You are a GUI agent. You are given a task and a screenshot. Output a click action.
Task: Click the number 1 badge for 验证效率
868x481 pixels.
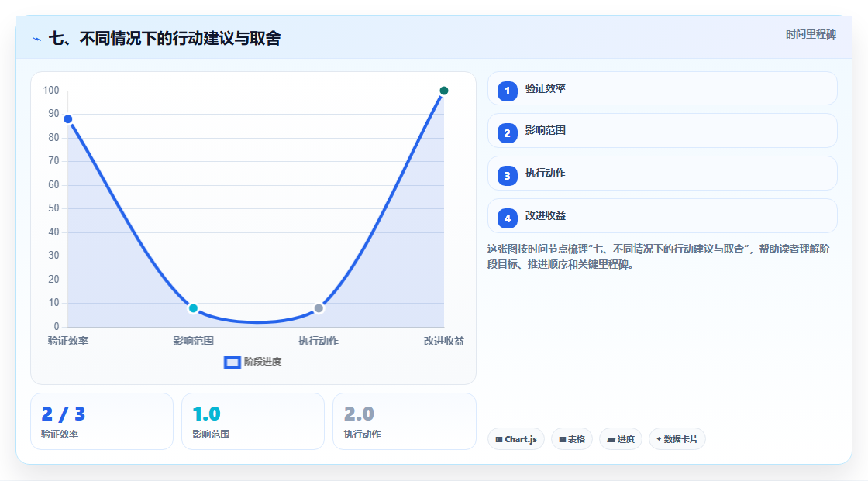tap(507, 91)
